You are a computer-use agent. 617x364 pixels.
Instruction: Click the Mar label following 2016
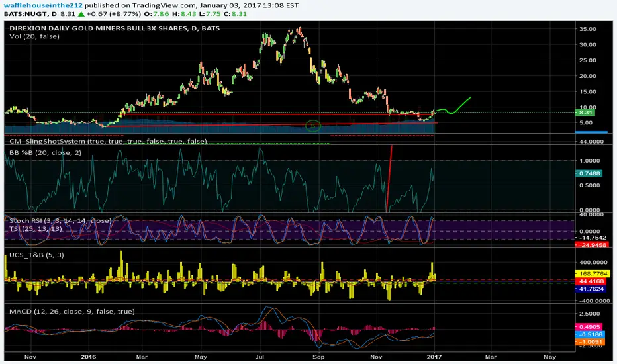point(142,357)
